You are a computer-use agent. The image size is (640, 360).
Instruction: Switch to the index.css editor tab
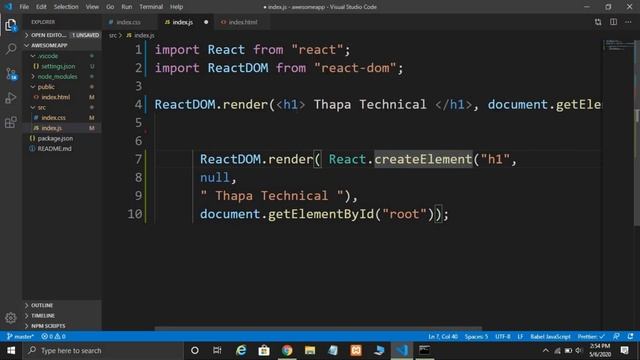click(x=128, y=22)
